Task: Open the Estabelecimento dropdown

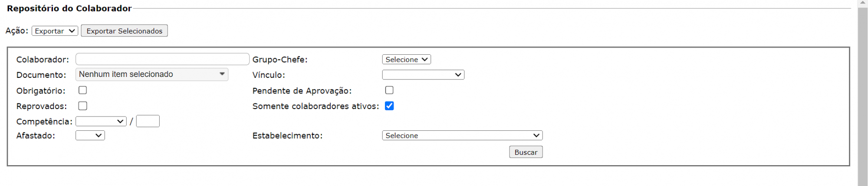Action: coord(462,136)
